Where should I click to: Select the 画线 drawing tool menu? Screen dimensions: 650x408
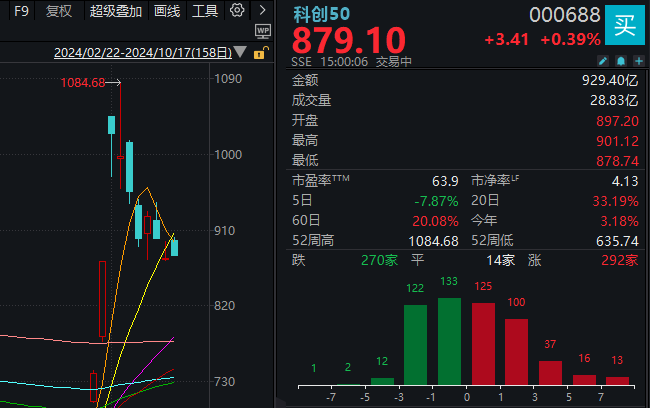point(168,12)
